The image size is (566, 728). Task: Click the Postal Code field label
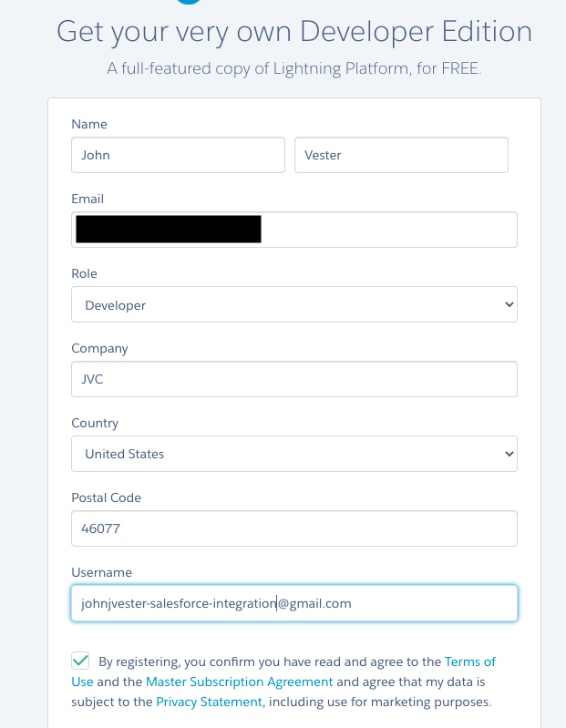106,497
